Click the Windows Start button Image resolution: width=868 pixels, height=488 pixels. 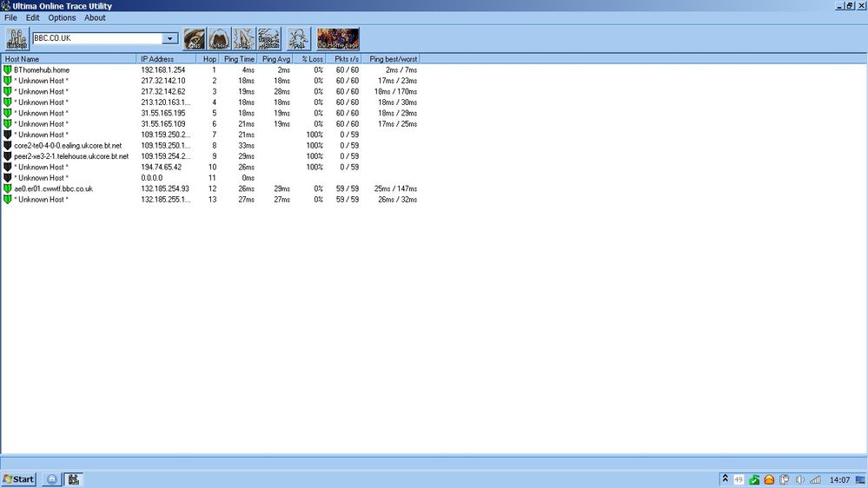pyautogui.click(x=19, y=479)
